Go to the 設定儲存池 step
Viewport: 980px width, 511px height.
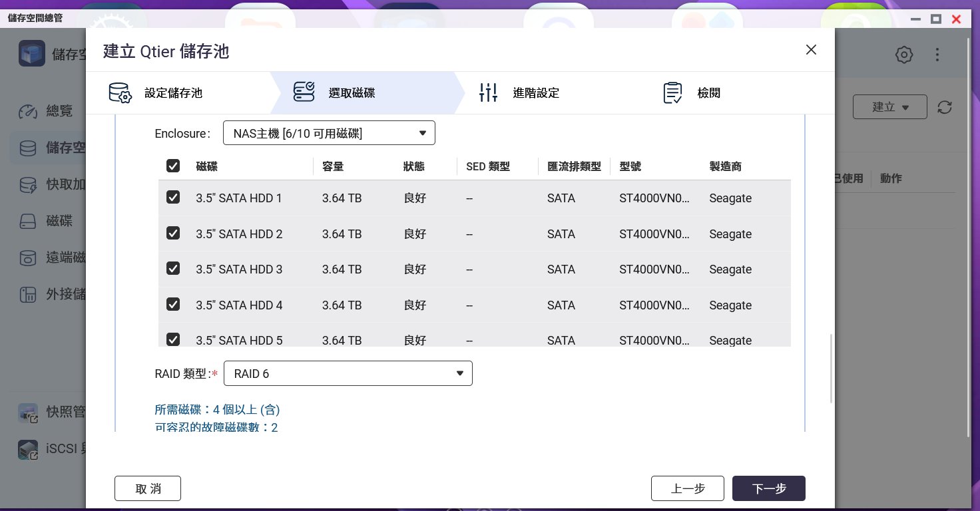173,93
